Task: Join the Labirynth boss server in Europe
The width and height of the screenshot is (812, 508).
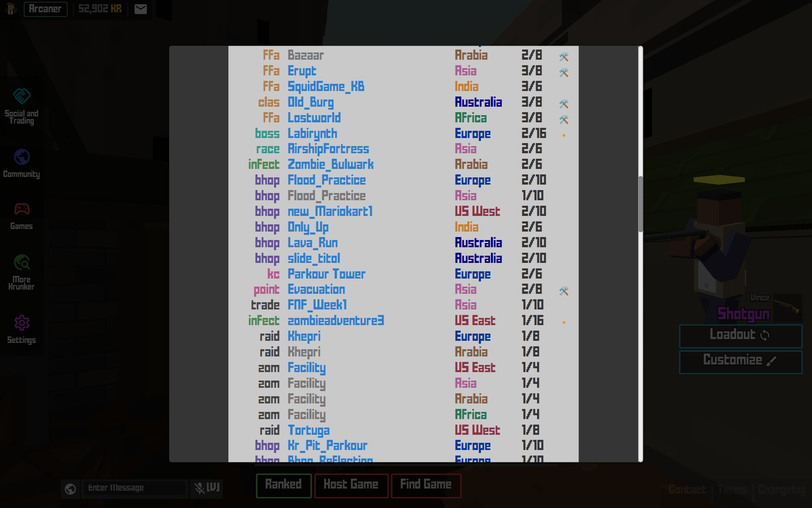Action: 312,134
